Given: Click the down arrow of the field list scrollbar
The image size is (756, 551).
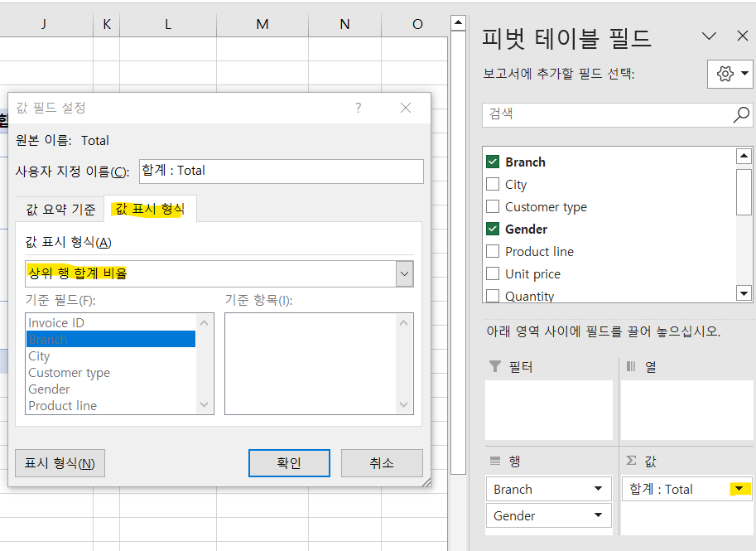Looking at the screenshot, I should 744,295.
